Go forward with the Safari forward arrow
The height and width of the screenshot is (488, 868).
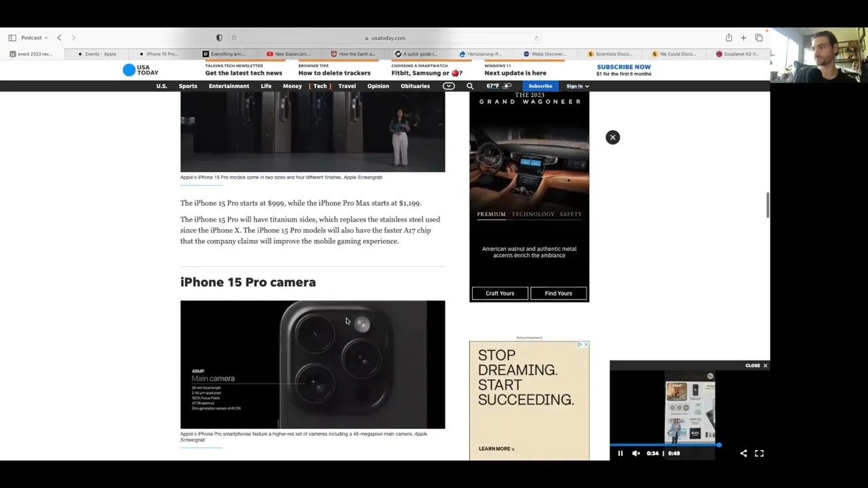tap(73, 38)
